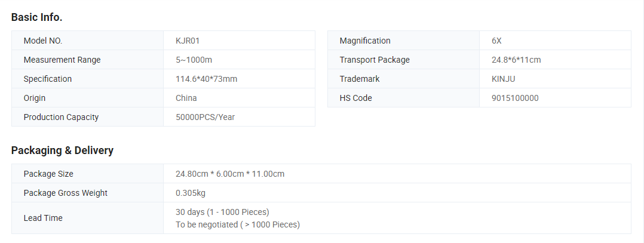Click To be negotiated lead time text

pyautogui.click(x=238, y=224)
